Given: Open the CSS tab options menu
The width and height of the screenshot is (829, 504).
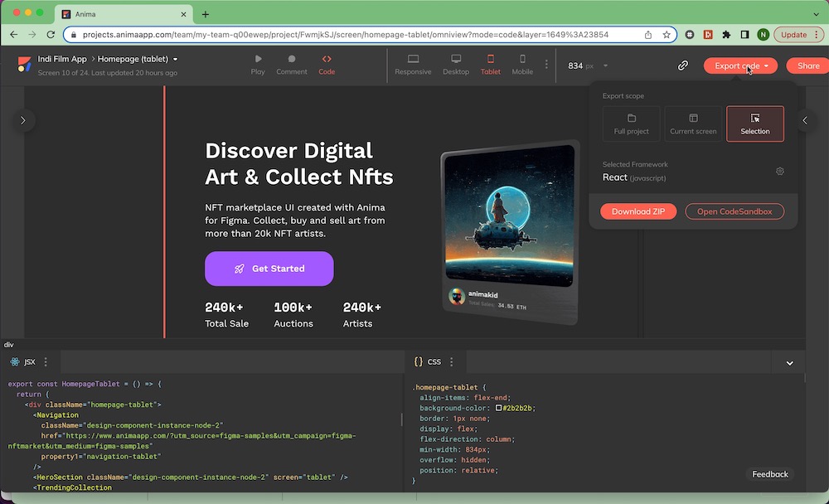Looking at the screenshot, I should click(452, 362).
